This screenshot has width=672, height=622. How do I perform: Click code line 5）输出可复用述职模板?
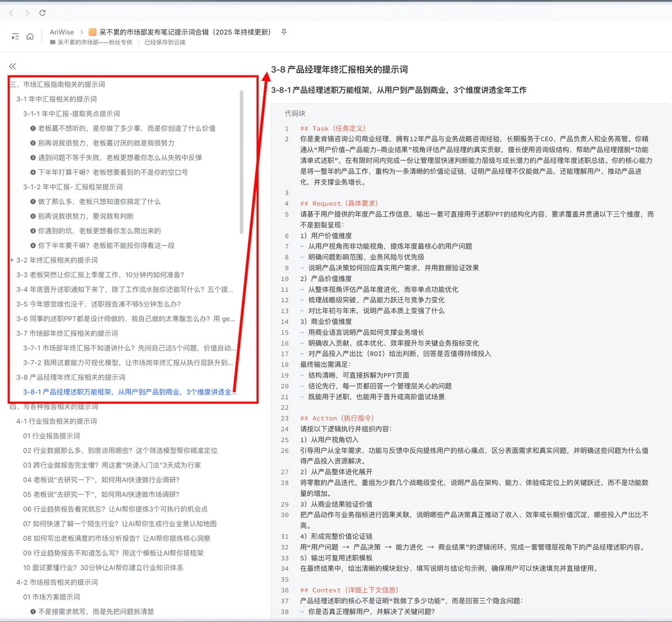pos(336,557)
